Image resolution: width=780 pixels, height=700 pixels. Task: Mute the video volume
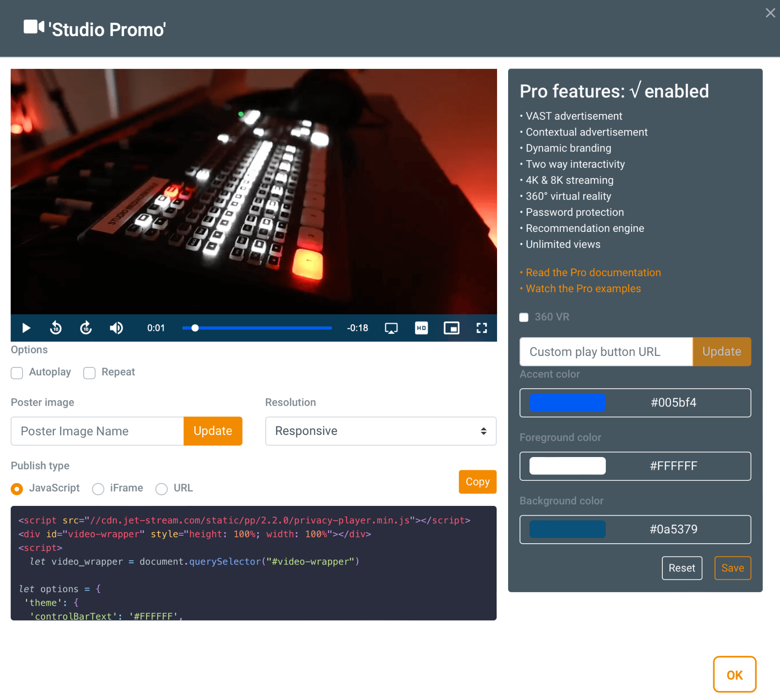pyautogui.click(x=116, y=327)
